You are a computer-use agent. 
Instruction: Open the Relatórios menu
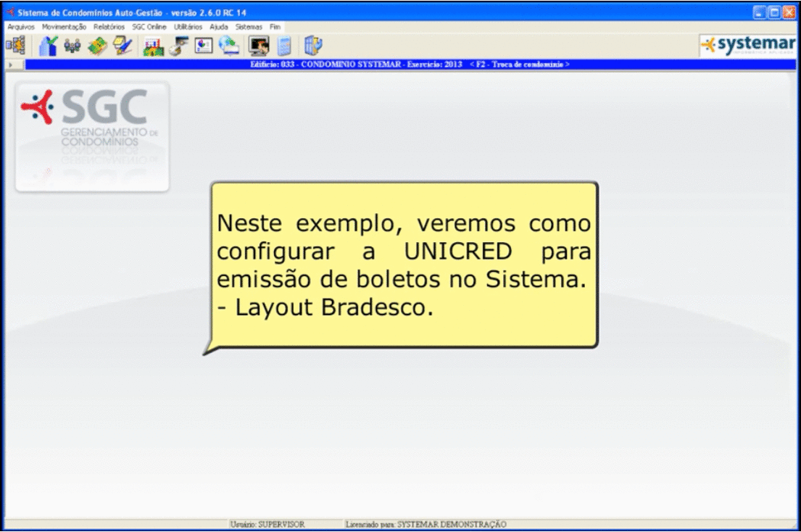[109, 26]
